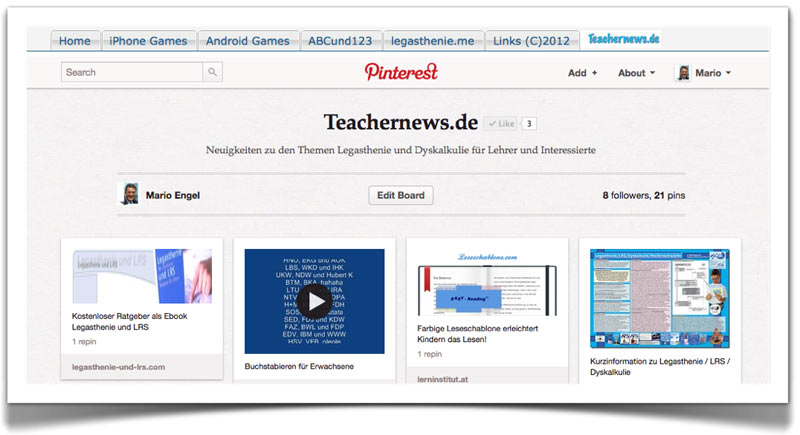Click Mario Engel's profile picture

point(130,194)
